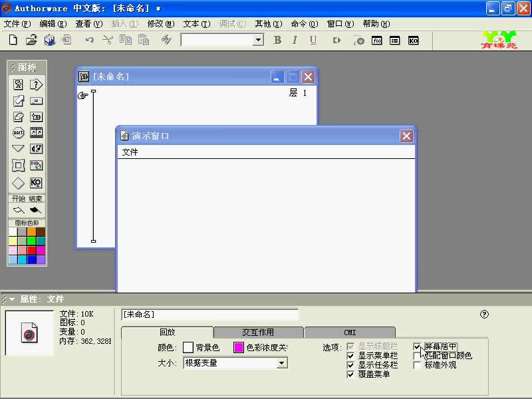Toggle the 覆盖菜单 checkbox
The height and width of the screenshot is (399, 532).
pyautogui.click(x=350, y=374)
